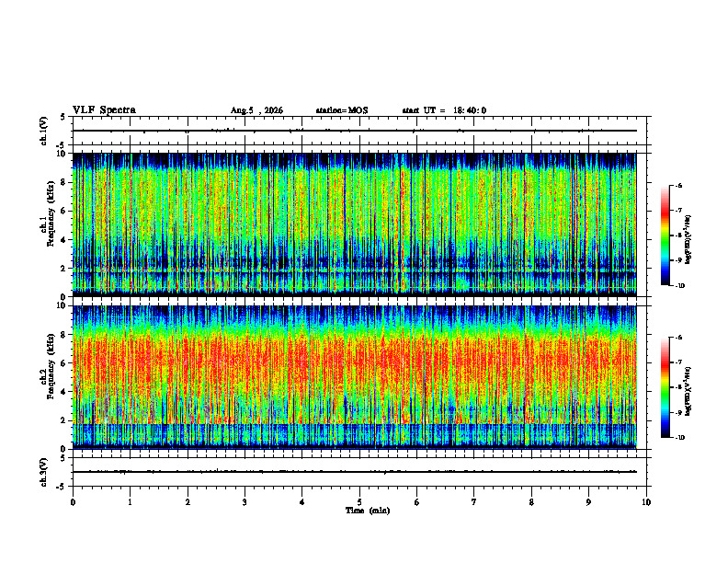
Task: Click the "ch.1(V)" waveform axis label
Action: tap(43, 131)
